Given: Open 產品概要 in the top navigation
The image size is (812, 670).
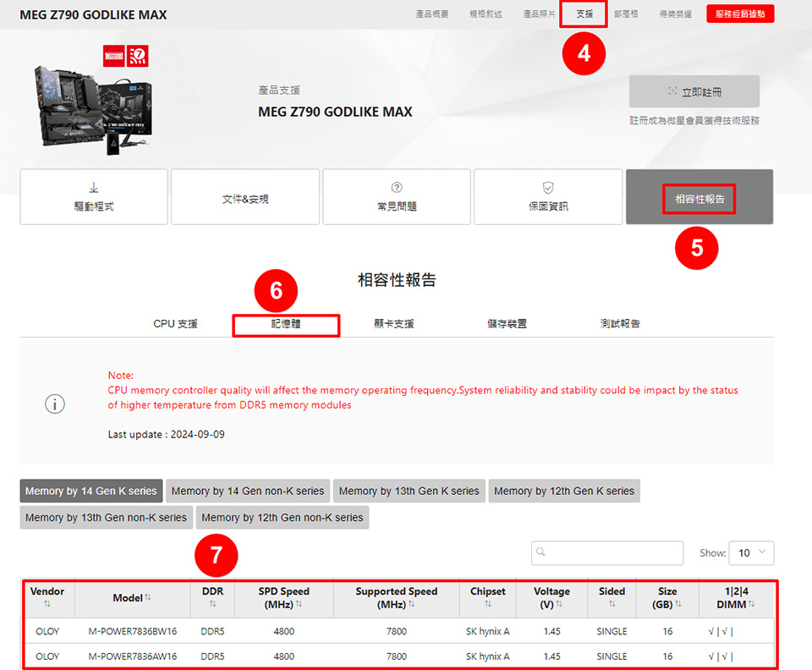Looking at the screenshot, I should click(432, 14).
